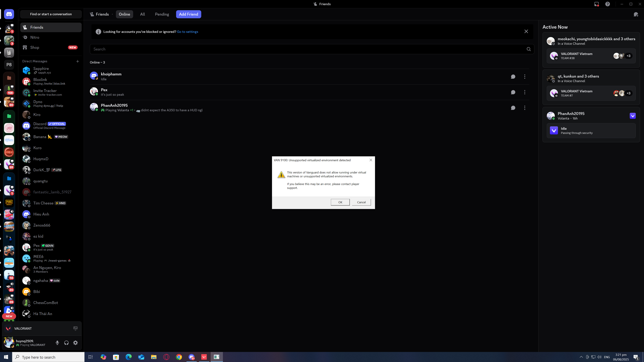Open Dyno direct message
Screen dimensions: 644x362
point(51,103)
